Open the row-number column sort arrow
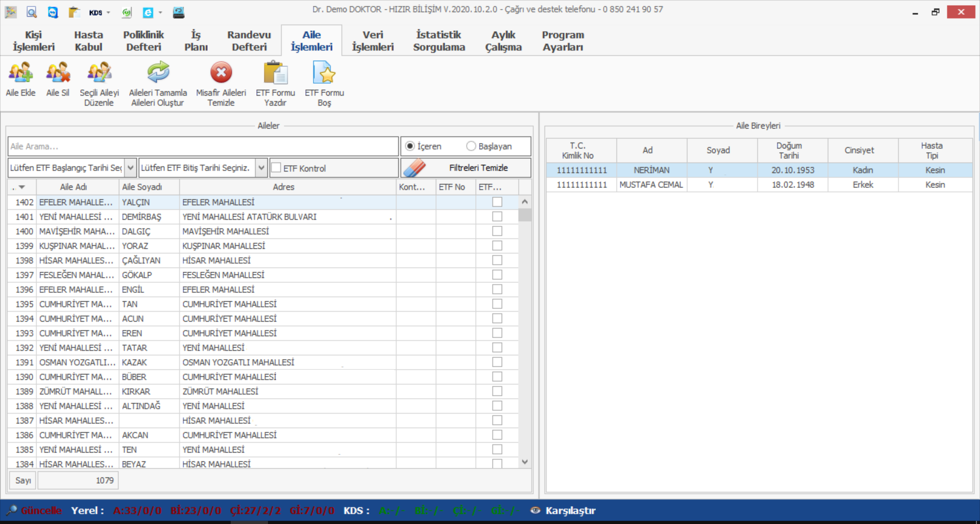The width and height of the screenshot is (980, 524). (x=21, y=187)
